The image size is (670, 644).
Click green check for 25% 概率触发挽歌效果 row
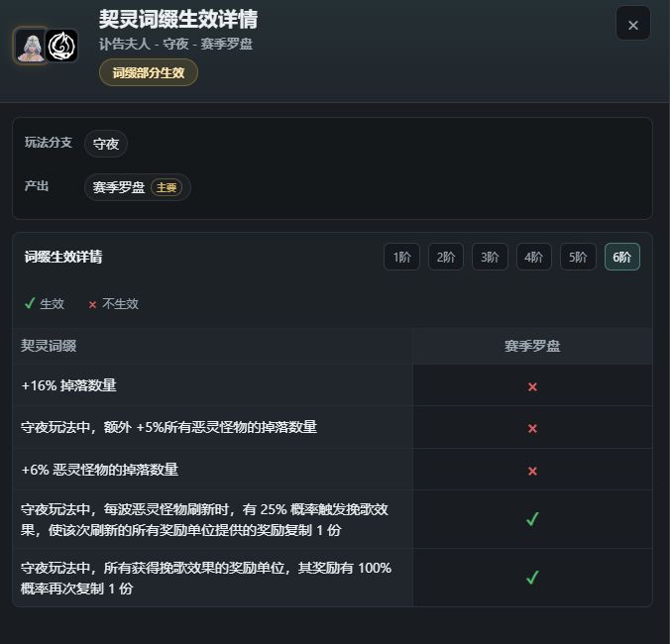tap(532, 518)
